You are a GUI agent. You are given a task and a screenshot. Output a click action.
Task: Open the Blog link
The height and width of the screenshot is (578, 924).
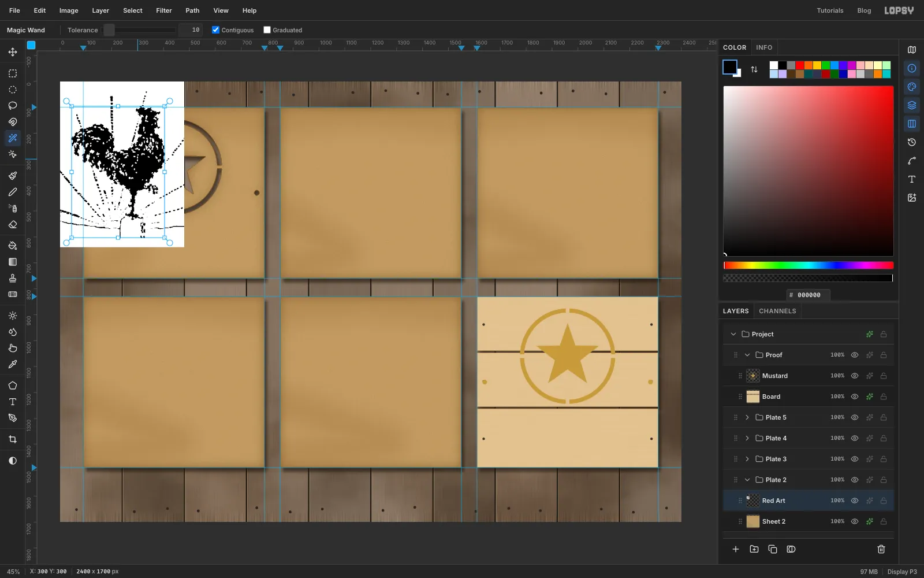864,10
